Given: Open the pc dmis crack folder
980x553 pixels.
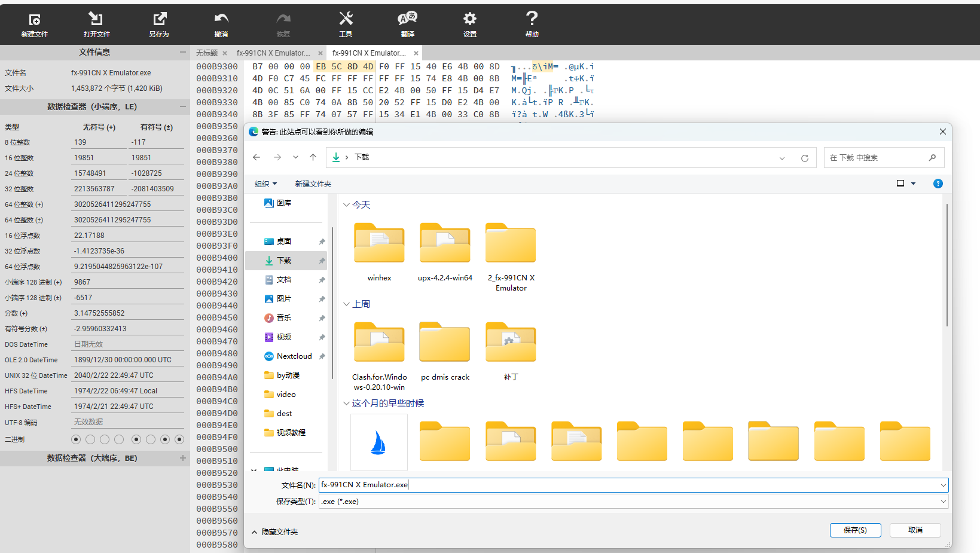Looking at the screenshot, I should 445,352.
